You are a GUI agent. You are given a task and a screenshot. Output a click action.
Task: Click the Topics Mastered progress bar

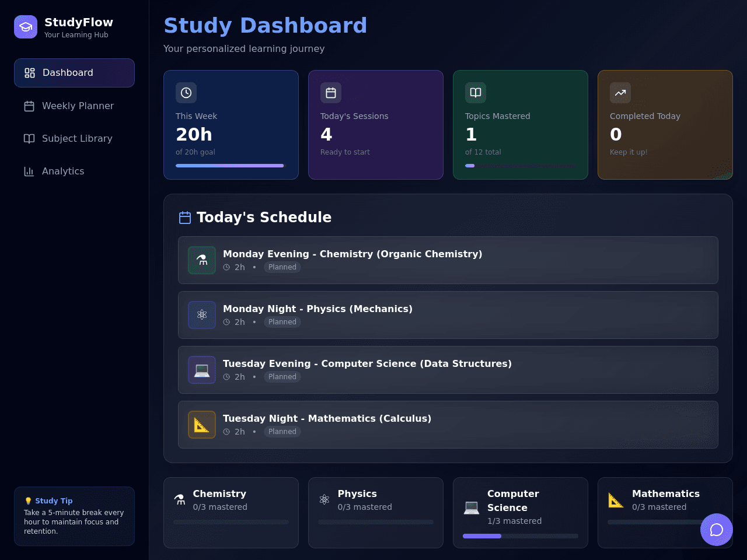pos(521,166)
